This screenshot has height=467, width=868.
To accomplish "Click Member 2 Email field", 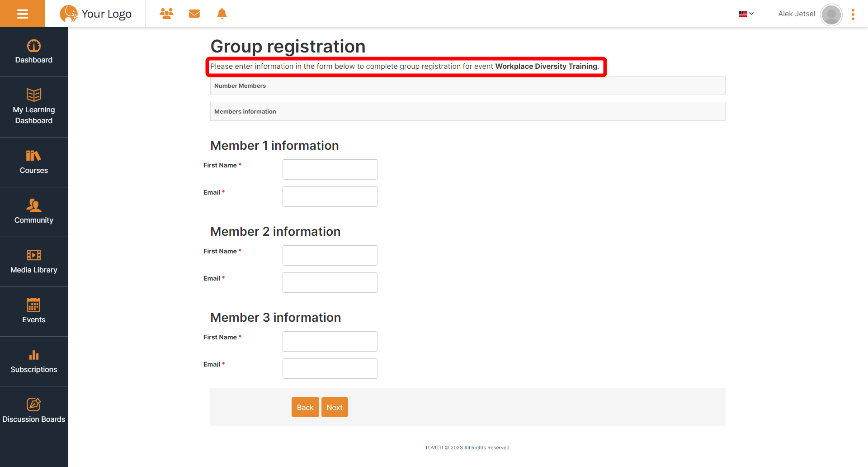I will coord(330,282).
